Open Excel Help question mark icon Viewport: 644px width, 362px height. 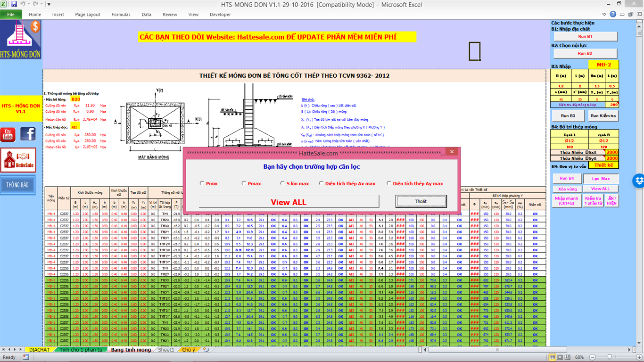pos(613,14)
